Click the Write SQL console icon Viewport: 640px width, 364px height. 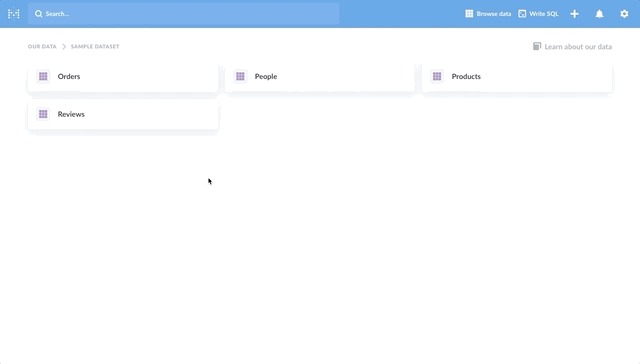522,14
